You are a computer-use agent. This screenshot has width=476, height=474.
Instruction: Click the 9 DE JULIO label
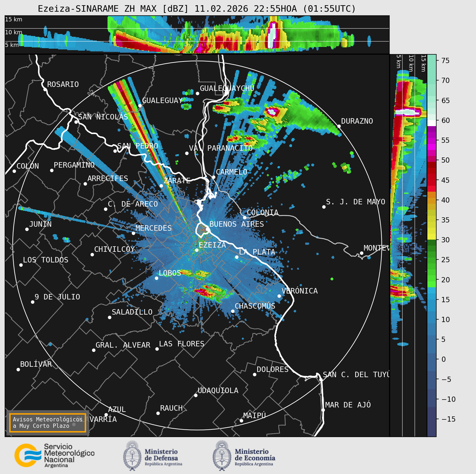[57, 297]
